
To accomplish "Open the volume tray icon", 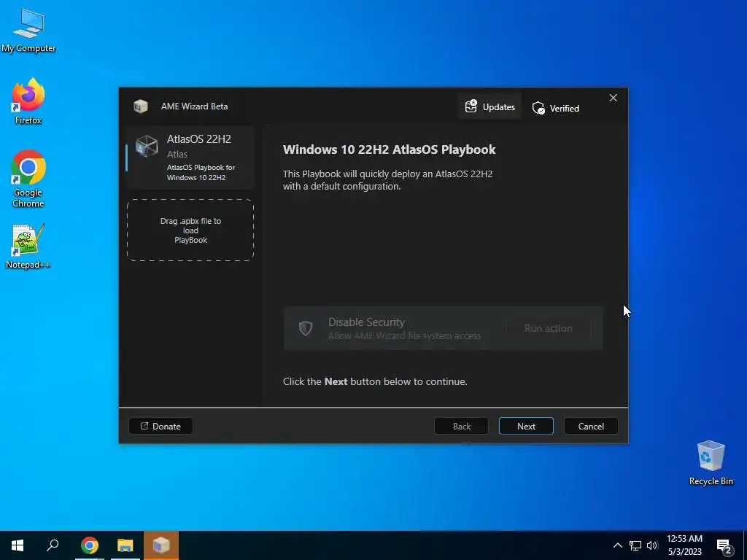I will point(652,545).
